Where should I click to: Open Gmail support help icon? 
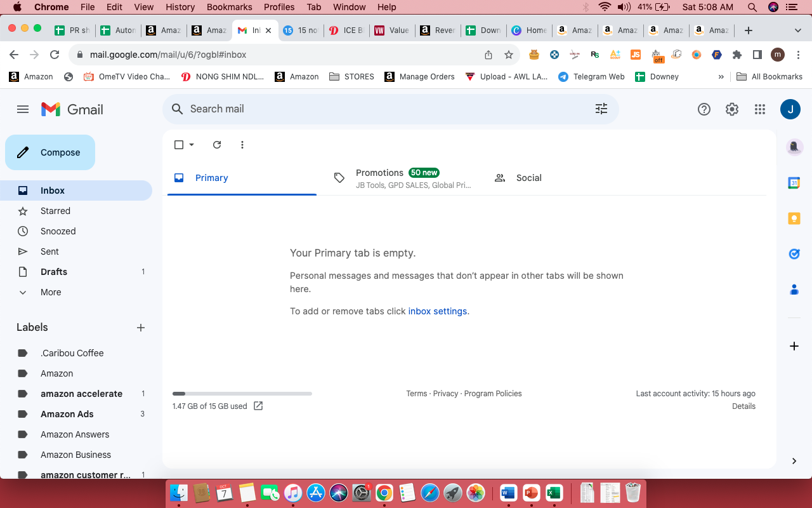coord(704,109)
